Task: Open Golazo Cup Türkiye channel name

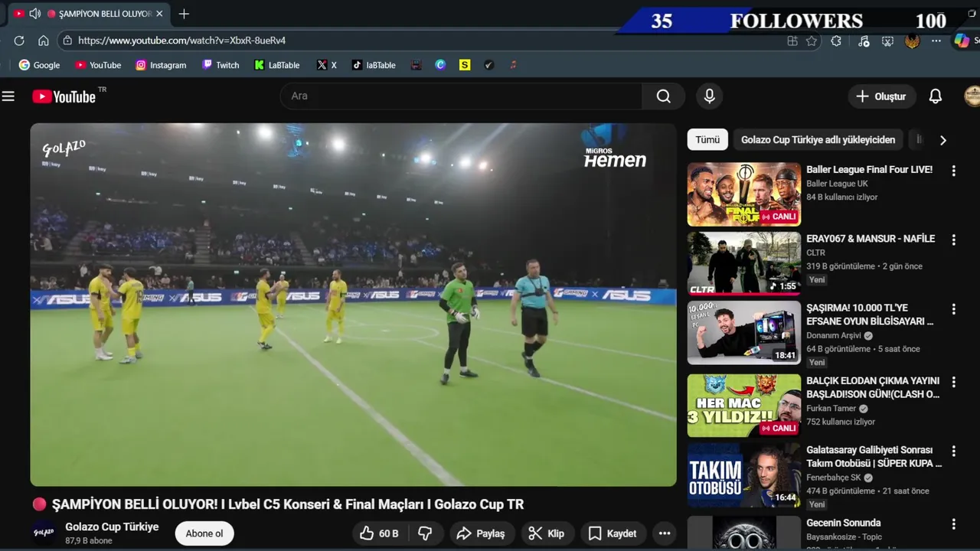Action: coord(112,527)
